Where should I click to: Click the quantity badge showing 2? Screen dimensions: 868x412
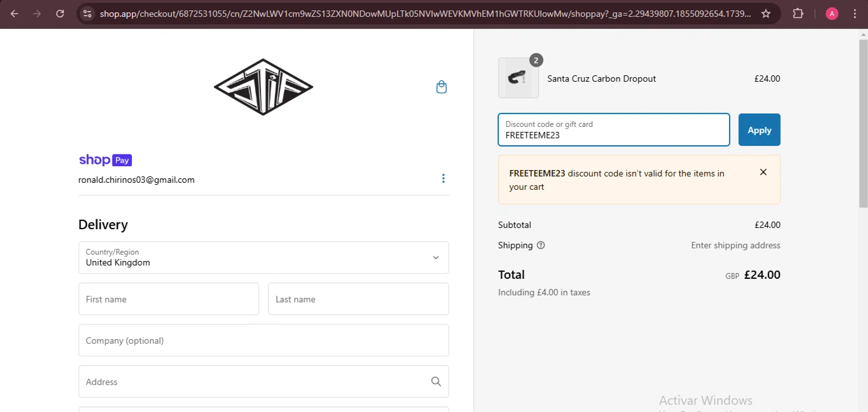pos(536,60)
